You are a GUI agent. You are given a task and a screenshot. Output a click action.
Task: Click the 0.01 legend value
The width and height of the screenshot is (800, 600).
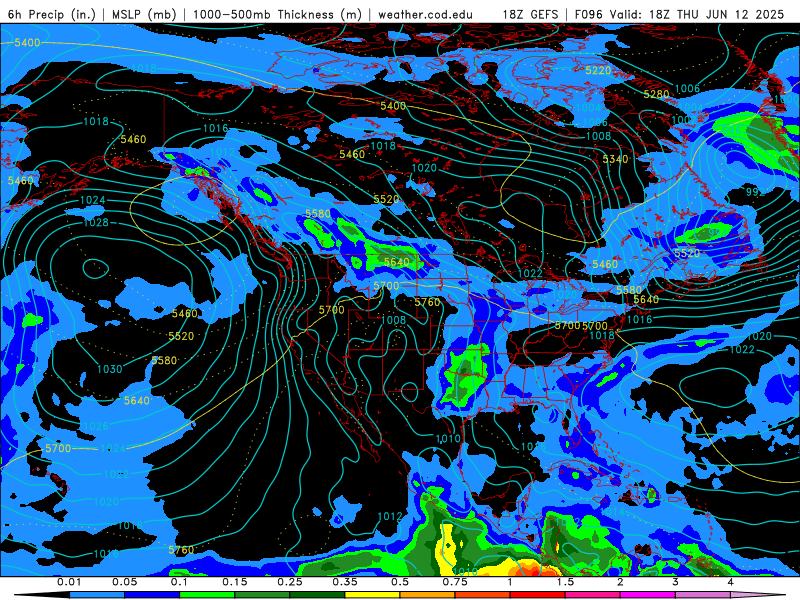click(x=69, y=582)
